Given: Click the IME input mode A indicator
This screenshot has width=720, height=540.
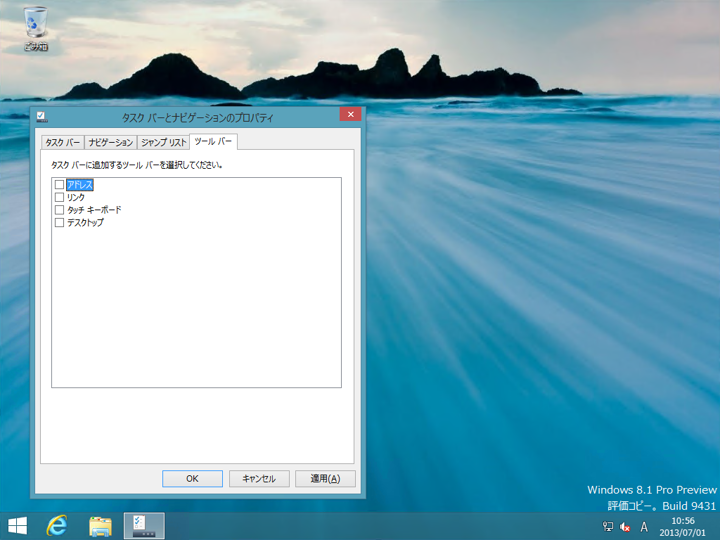Looking at the screenshot, I should coord(644,527).
